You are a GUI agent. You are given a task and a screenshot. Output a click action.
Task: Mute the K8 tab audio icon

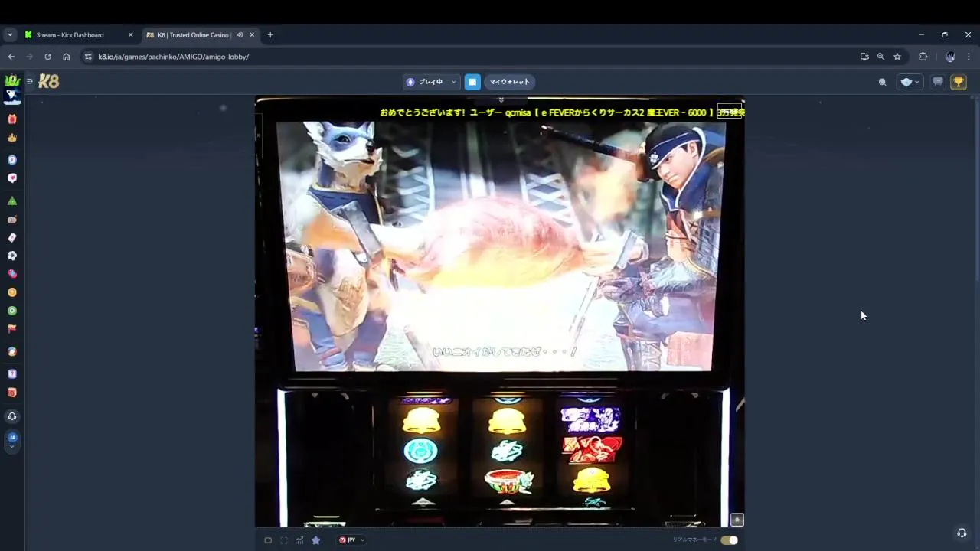[x=240, y=35]
